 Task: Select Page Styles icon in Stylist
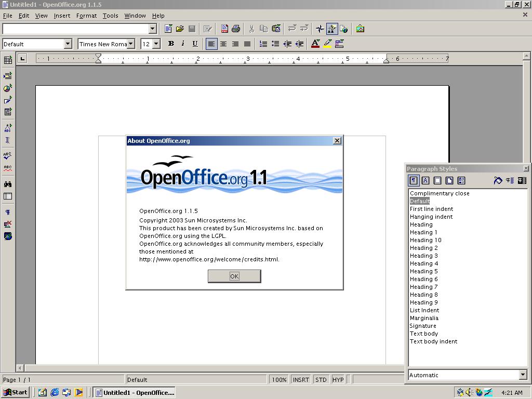(x=449, y=180)
